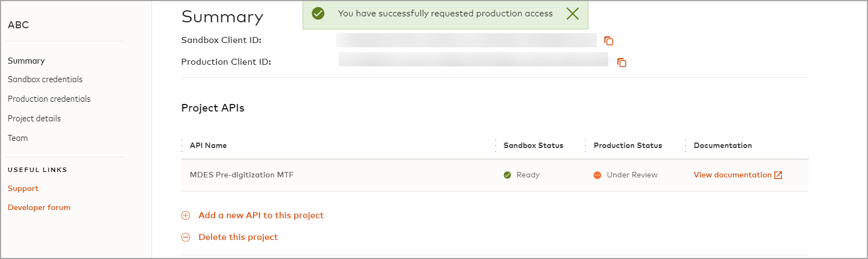Click the API Name column header

coord(208,146)
